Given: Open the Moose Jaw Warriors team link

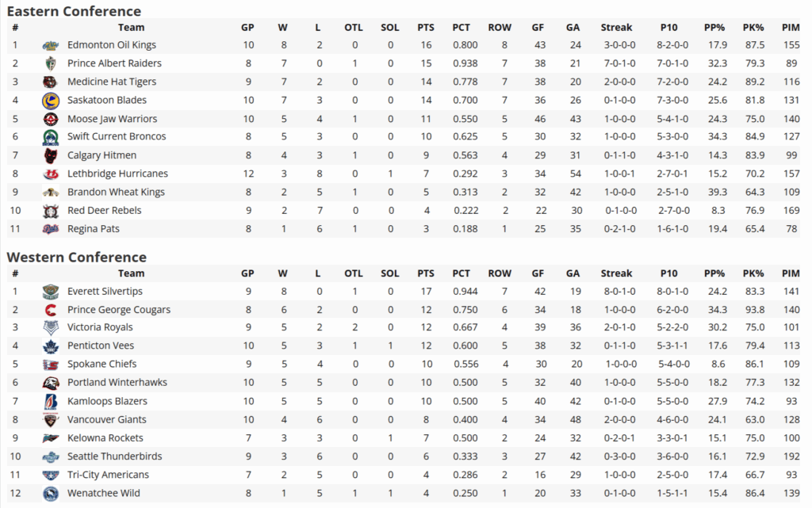Looking at the screenshot, I should pos(112,119).
